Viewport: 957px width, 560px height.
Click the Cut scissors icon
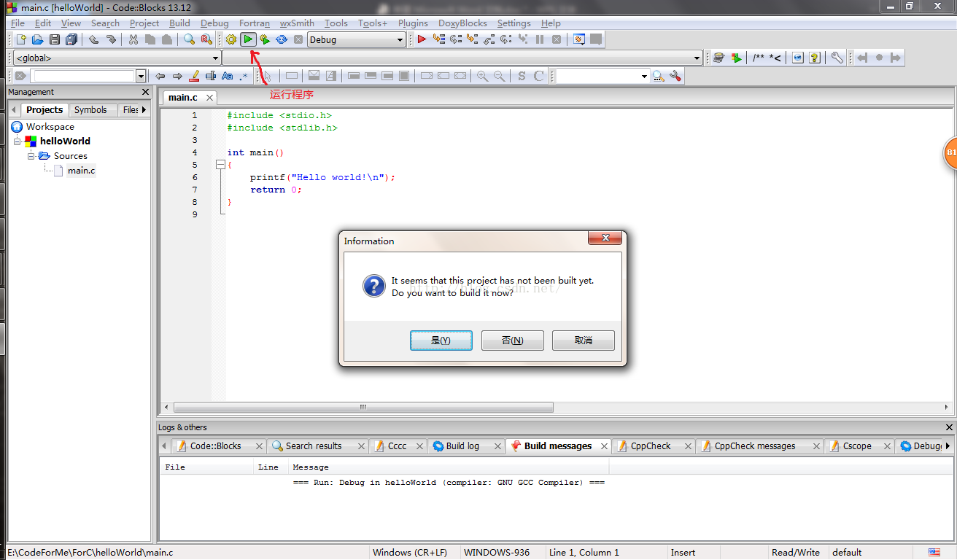tap(133, 39)
